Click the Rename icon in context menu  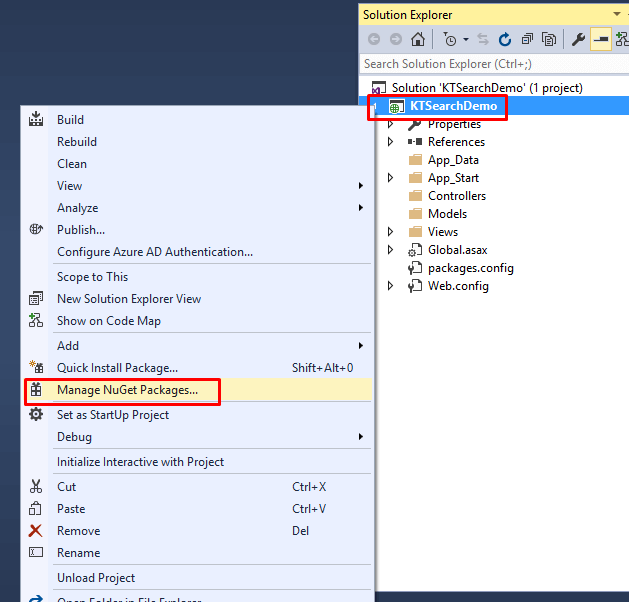tap(36, 552)
